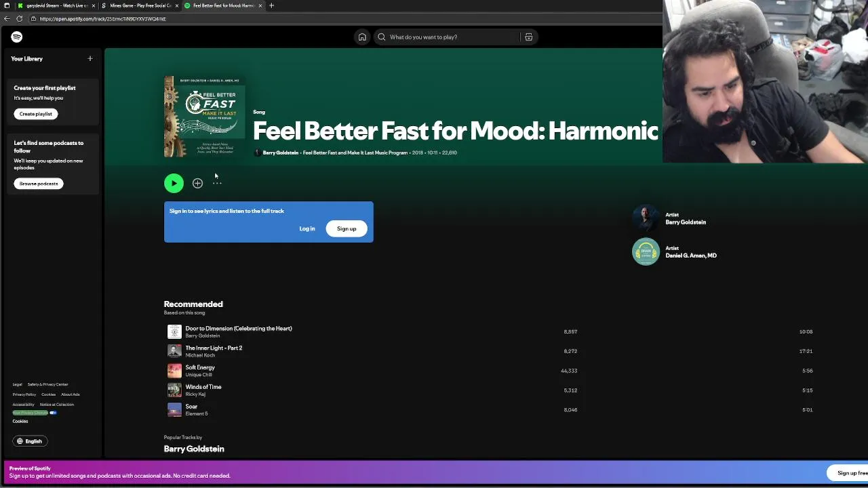Close the garydavid Stream tab
The image size is (868, 488).
coord(94,5)
